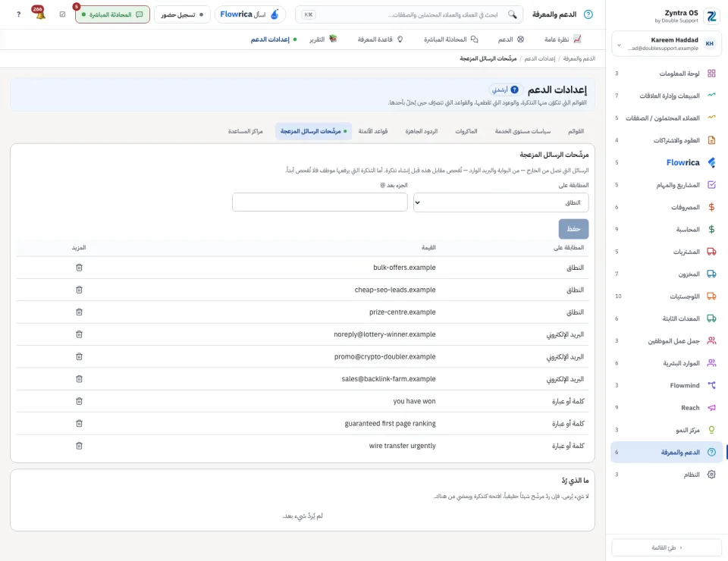Open مركز النمو growth center

click(667, 430)
